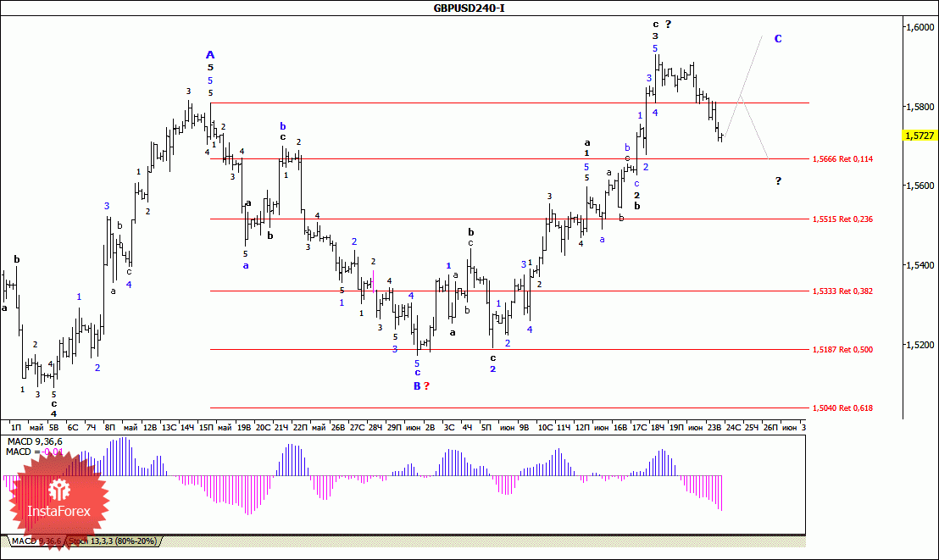
Task: Click the 29П date label on time axis
Action: (394, 428)
